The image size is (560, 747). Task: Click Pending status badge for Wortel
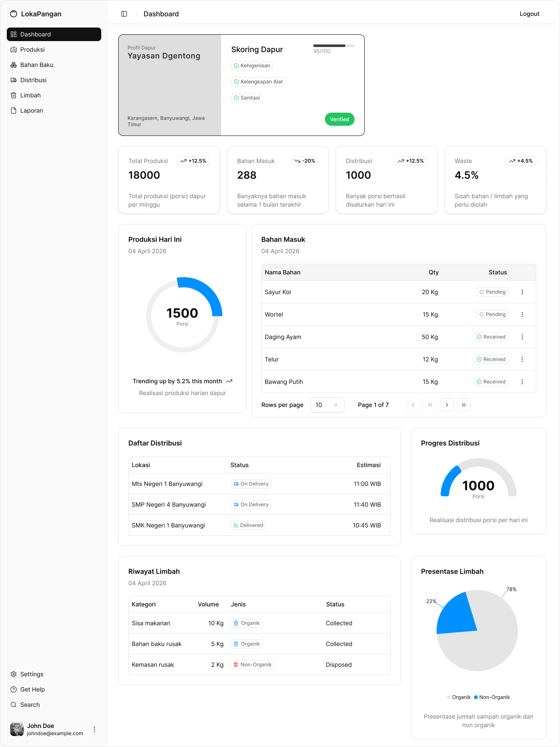(x=492, y=315)
